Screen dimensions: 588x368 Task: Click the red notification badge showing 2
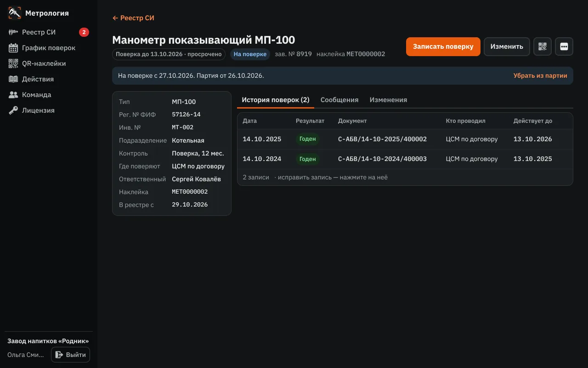click(x=84, y=32)
